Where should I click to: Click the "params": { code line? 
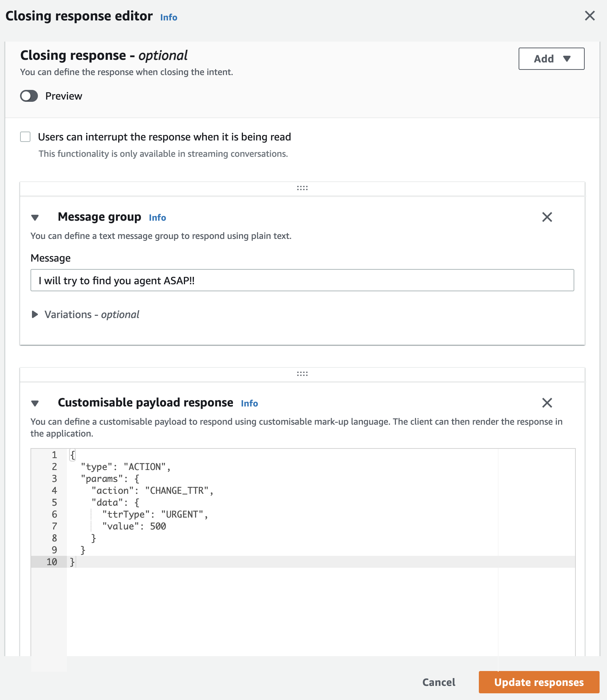pyautogui.click(x=110, y=479)
